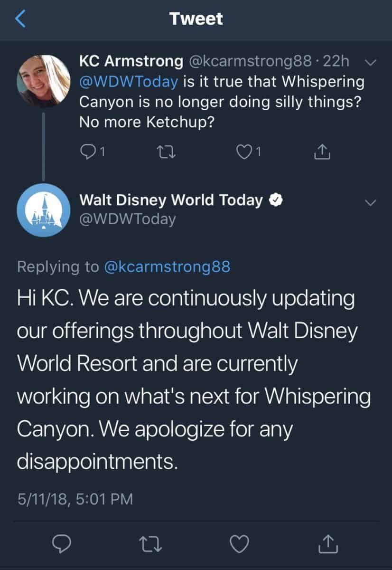
Task: Tap the Walt Disney World Today name
Action: click(171, 200)
